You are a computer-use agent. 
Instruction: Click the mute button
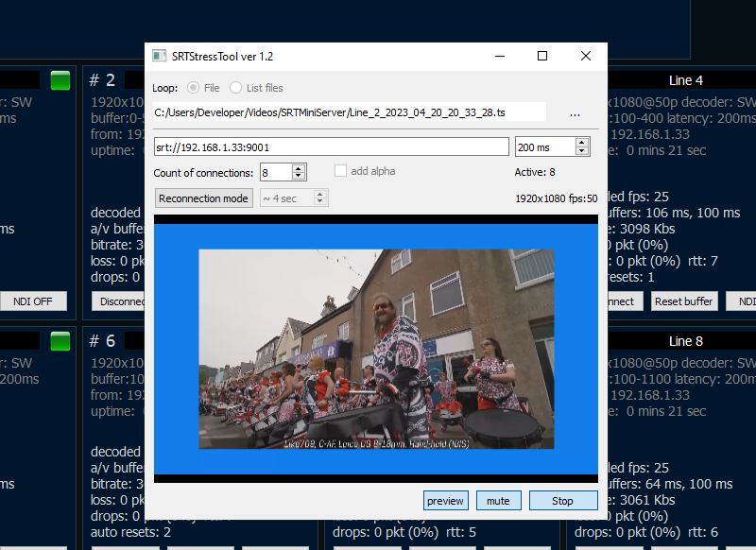[x=498, y=500]
